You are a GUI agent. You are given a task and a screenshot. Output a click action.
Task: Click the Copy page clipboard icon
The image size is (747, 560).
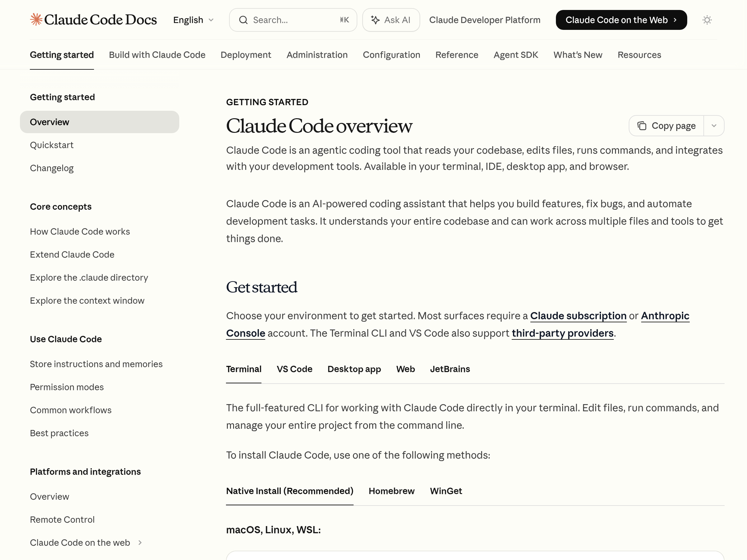coord(641,126)
